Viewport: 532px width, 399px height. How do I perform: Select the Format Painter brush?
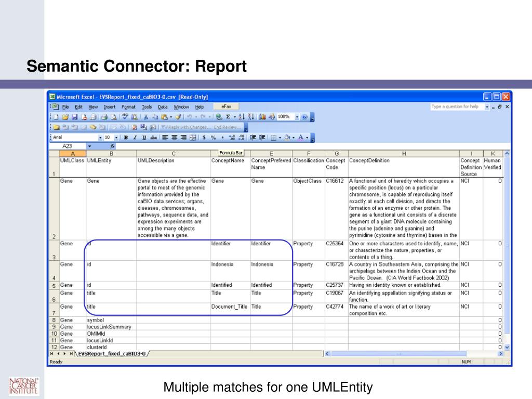click(178, 117)
